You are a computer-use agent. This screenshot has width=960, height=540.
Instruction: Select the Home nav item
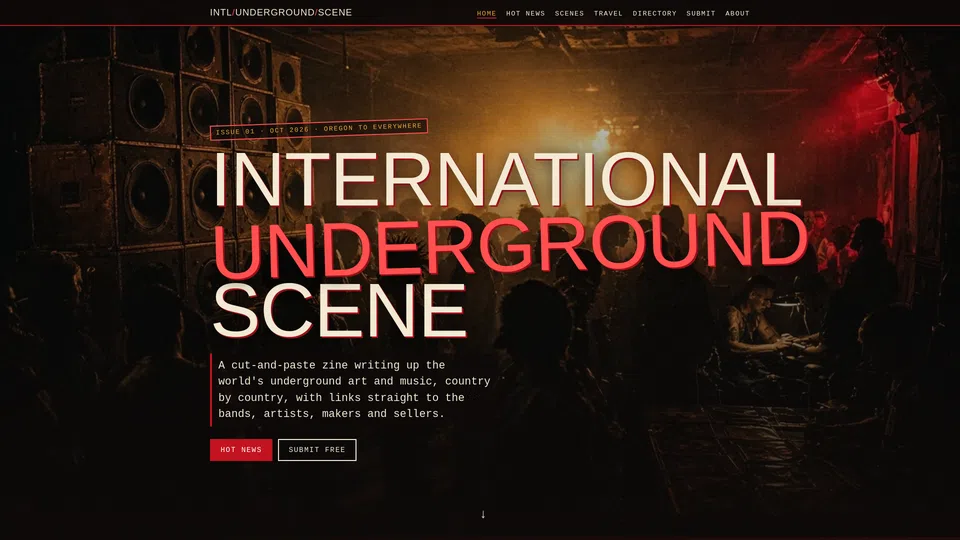[486, 13]
